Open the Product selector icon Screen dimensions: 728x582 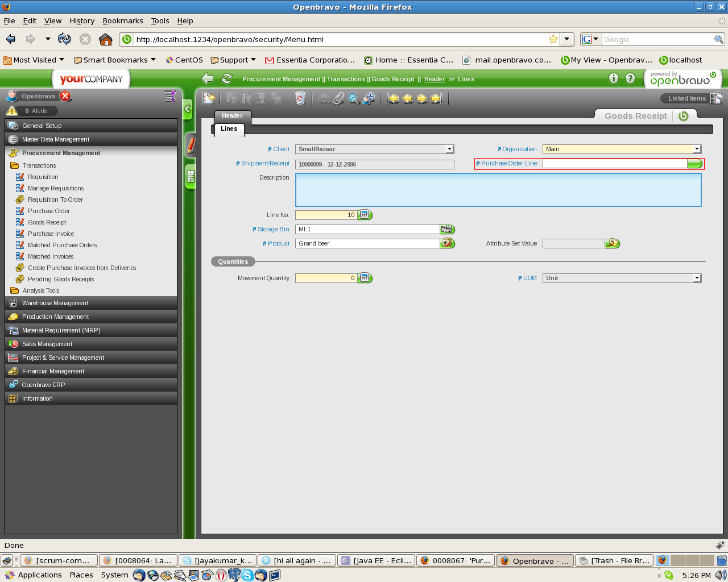[x=448, y=243]
